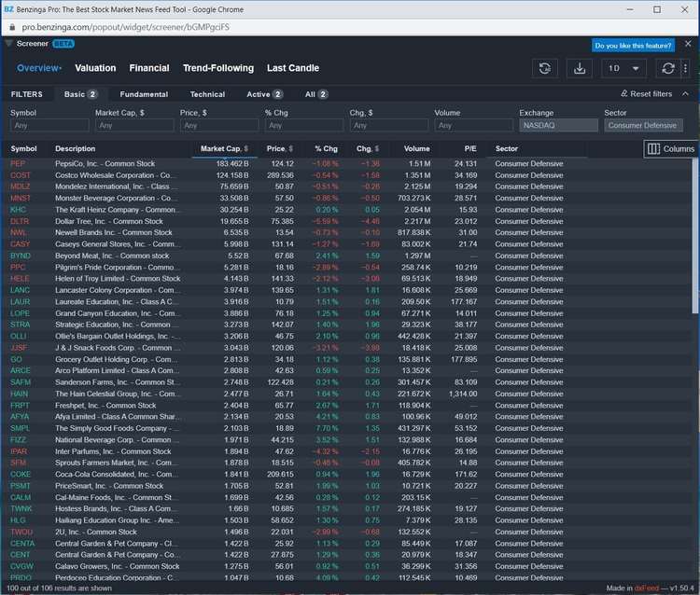Sort by Market Cap column header
This screenshot has height=595, width=700.
coord(224,148)
